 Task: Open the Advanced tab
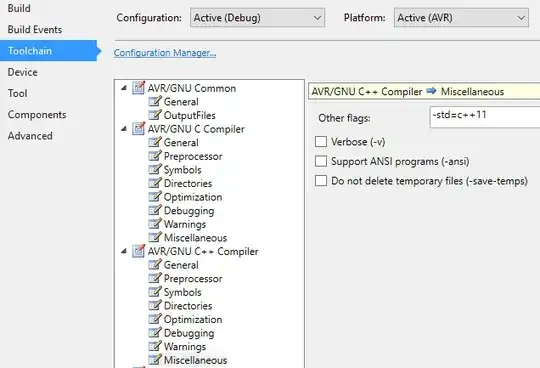pyautogui.click(x=30, y=136)
